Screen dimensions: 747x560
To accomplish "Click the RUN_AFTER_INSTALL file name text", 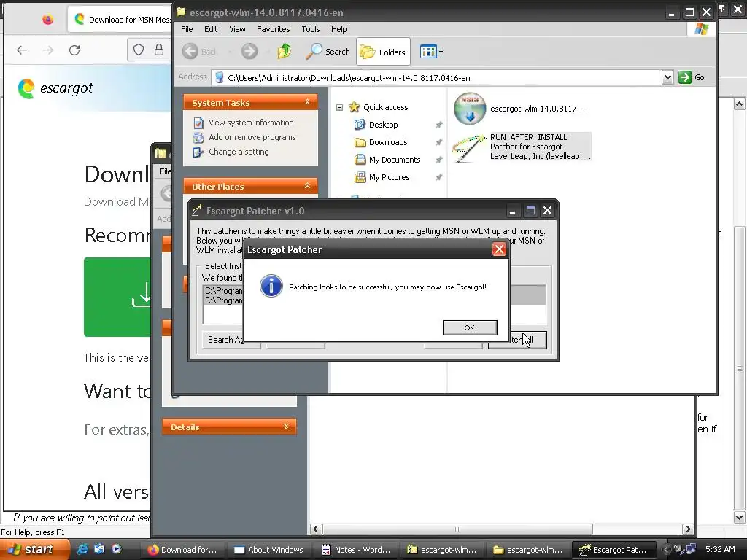I will click(528, 137).
